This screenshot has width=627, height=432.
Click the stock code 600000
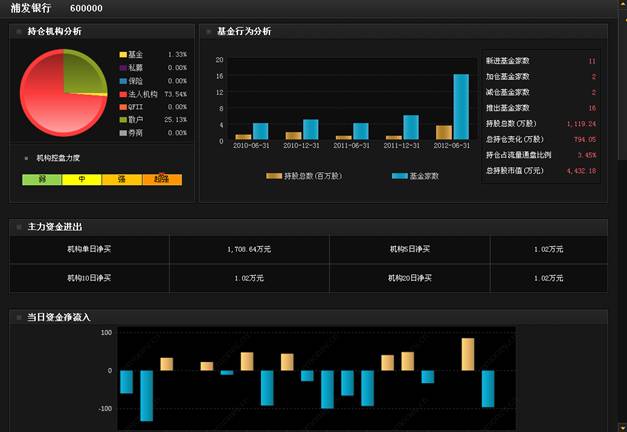pyautogui.click(x=86, y=8)
